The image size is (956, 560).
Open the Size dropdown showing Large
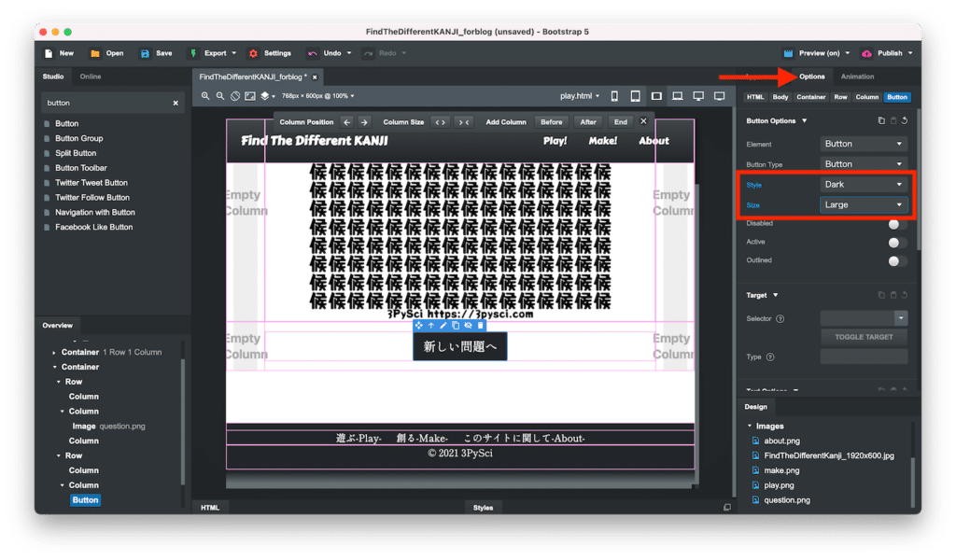(x=864, y=204)
